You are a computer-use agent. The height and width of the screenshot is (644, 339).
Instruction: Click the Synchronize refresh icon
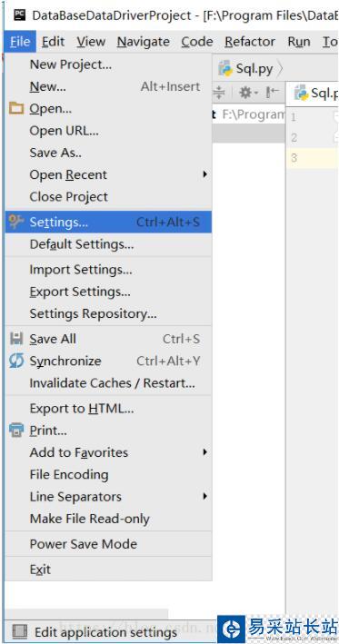pyautogui.click(x=16, y=361)
